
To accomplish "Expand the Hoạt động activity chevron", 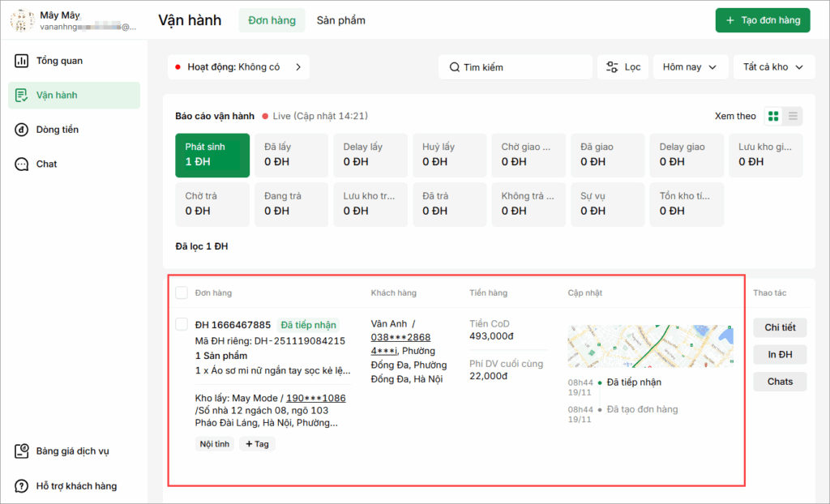I will pyautogui.click(x=297, y=67).
